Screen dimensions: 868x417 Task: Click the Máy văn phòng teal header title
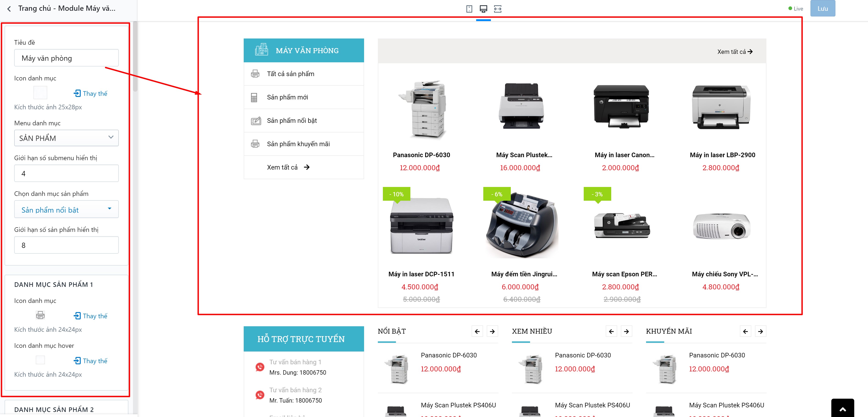[307, 51]
